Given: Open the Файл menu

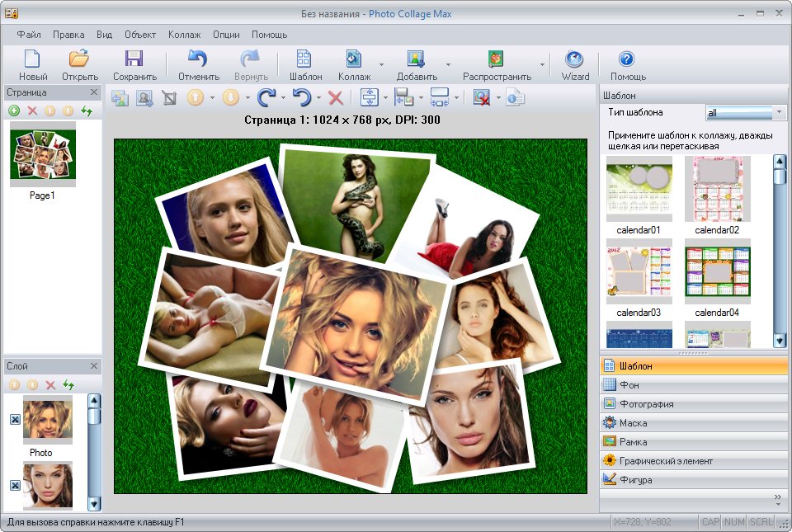Looking at the screenshot, I should tap(28, 35).
